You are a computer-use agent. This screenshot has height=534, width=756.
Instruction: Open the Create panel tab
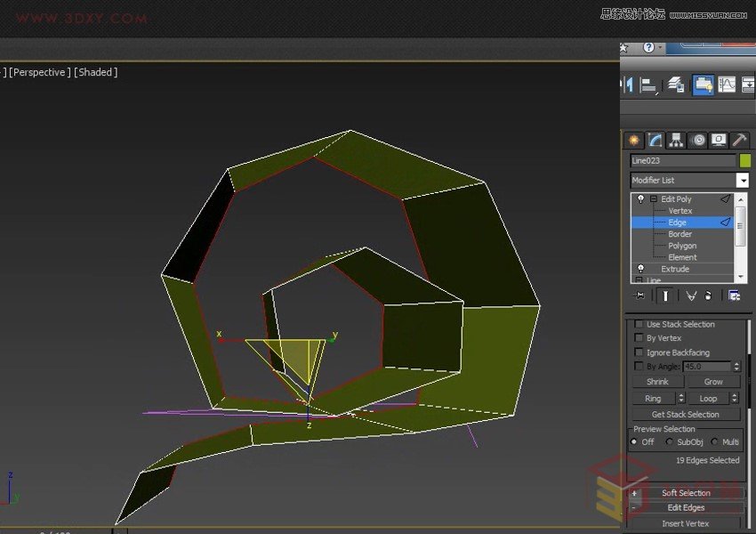[x=633, y=140]
